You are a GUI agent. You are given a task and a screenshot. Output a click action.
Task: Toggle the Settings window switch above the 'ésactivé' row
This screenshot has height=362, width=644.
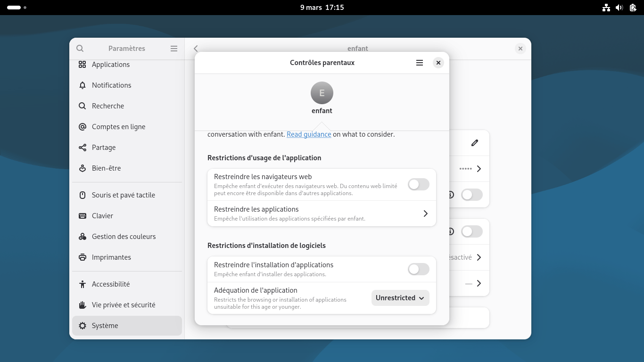(472, 231)
